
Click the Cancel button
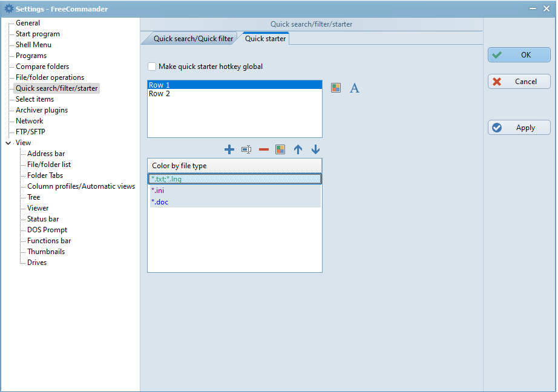pyautogui.click(x=519, y=82)
